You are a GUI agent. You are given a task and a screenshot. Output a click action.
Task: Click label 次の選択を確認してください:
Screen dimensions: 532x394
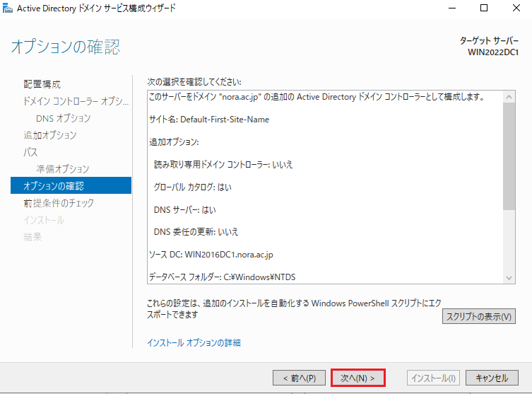point(194,82)
